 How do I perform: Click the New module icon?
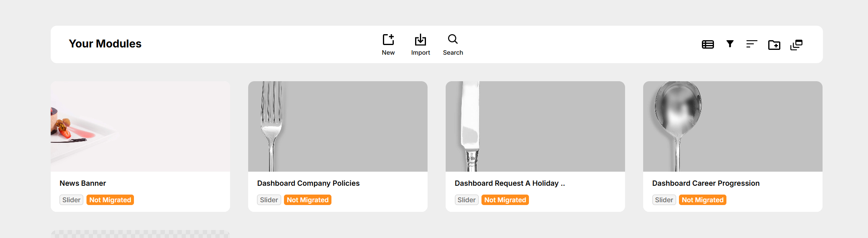pos(388,40)
